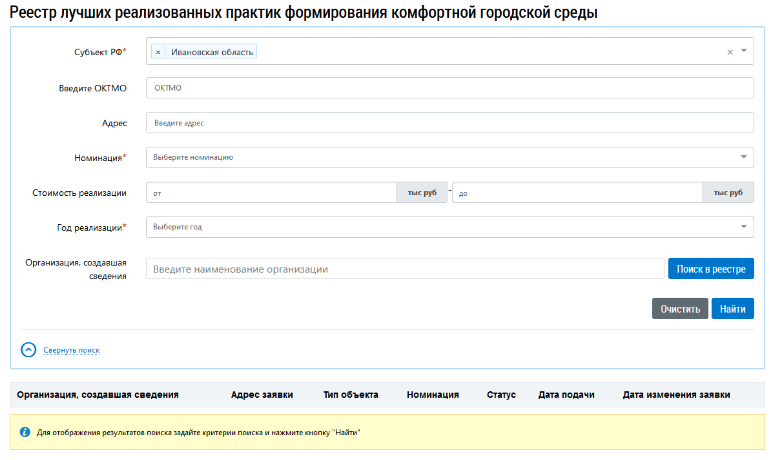Click the Очистить button
This screenshot has width=773, height=460.
coord(680,309)
